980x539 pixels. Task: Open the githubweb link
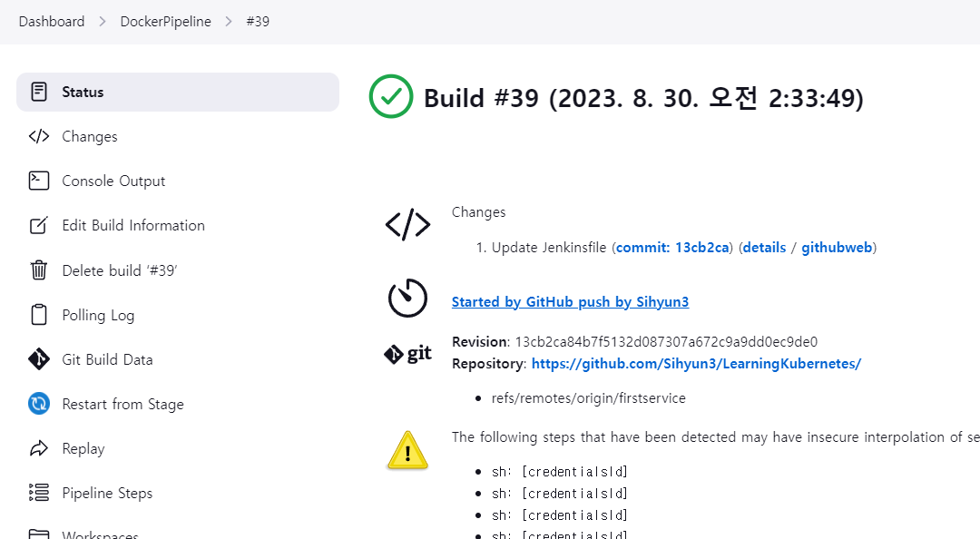[x=837, y=248]
